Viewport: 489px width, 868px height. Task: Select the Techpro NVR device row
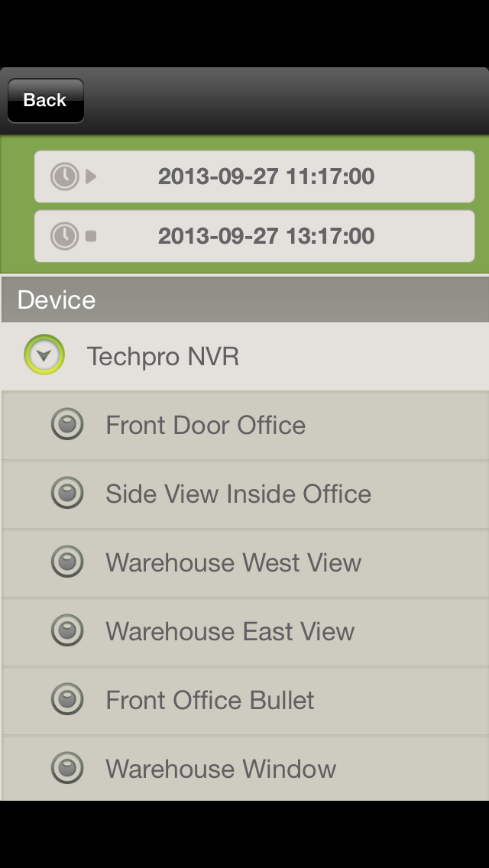coord(244,357)
